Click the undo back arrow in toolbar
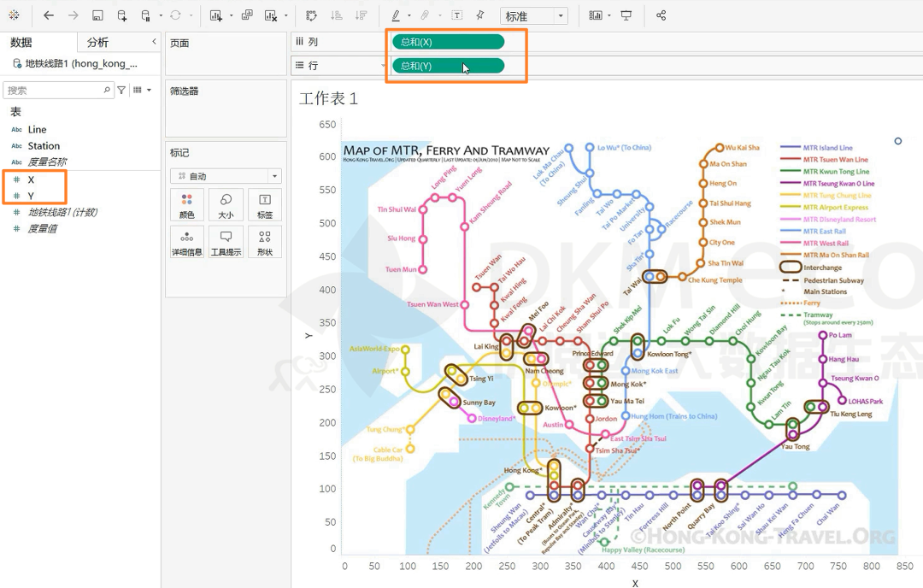 (49, 15)
